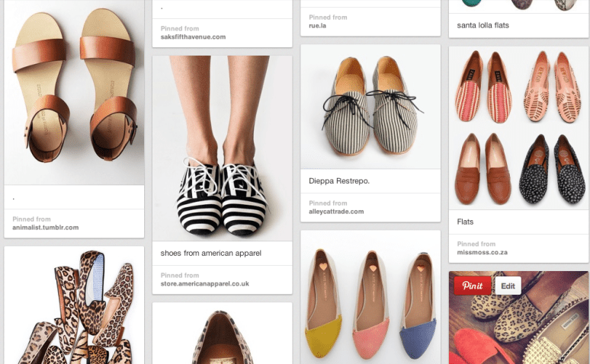Open store.americanapparel.co.uk source link
The image size is (590, 364).
click(x=205, y=284)
